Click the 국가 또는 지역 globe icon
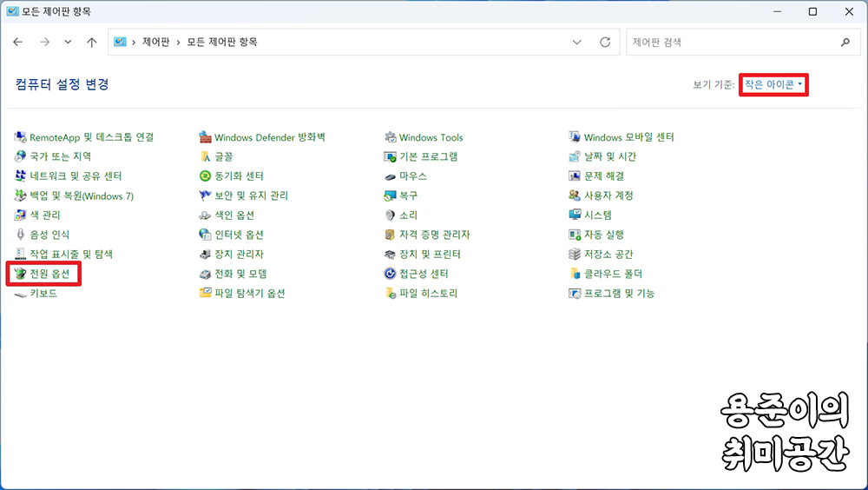The width and height of the screenshot is (868, 490). pyautogui.click(x=21, y=156)
